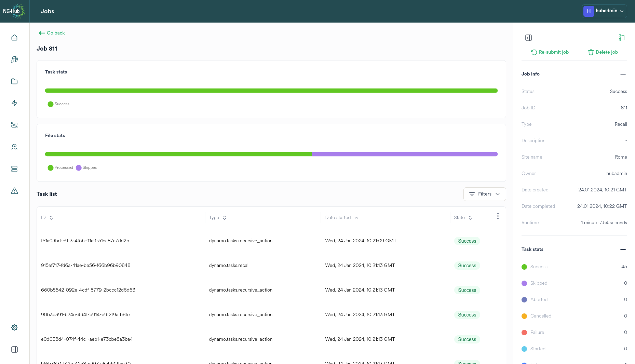This screenshot has width=635, height=364.
Task: Collapse the Task stats section
Action: pos(623,250)
